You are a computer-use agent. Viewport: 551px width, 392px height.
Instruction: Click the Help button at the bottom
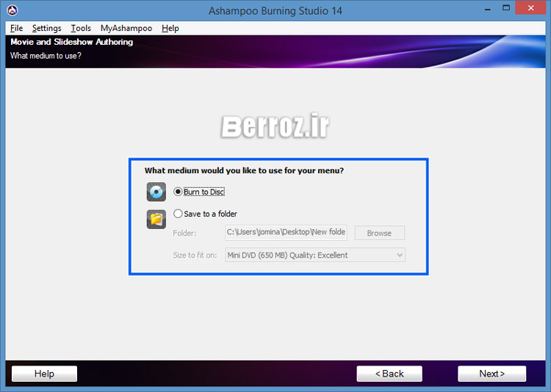click(x=44, y=374)
